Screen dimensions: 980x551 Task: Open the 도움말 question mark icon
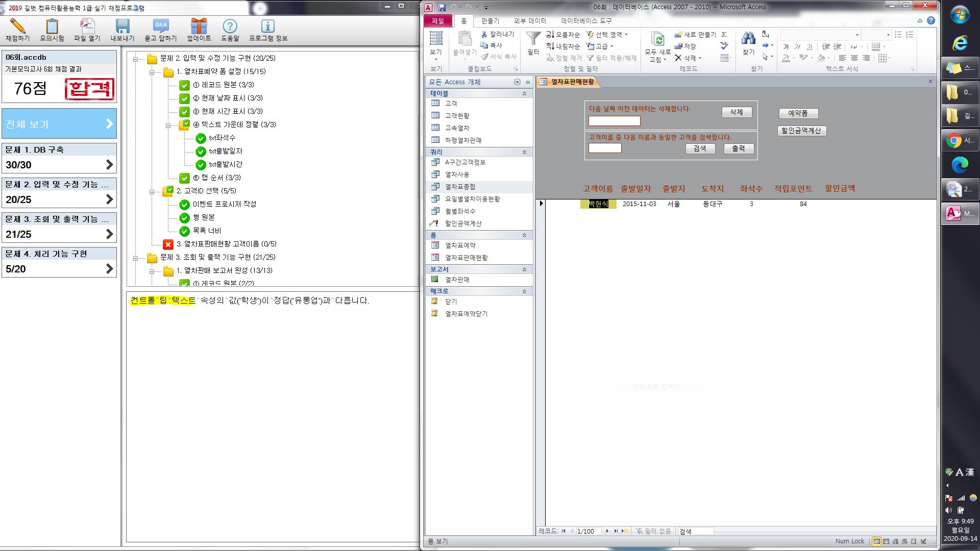point(230,27)
